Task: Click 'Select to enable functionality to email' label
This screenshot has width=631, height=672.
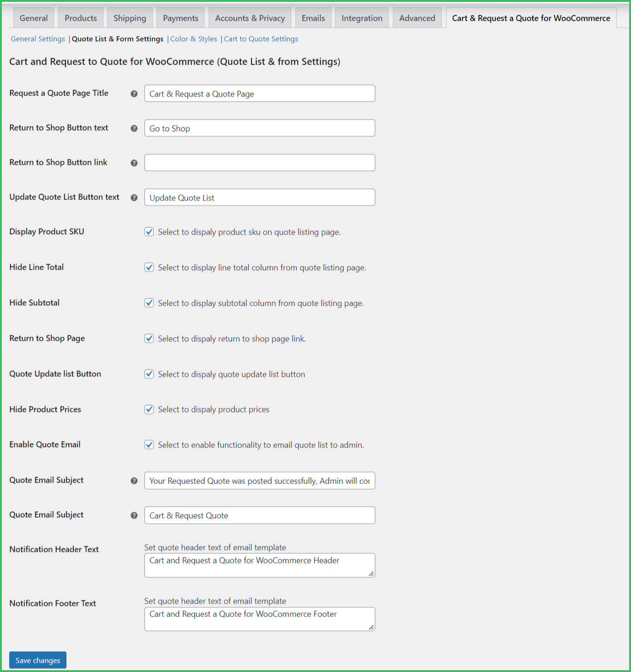Action: tap(261, 445)
